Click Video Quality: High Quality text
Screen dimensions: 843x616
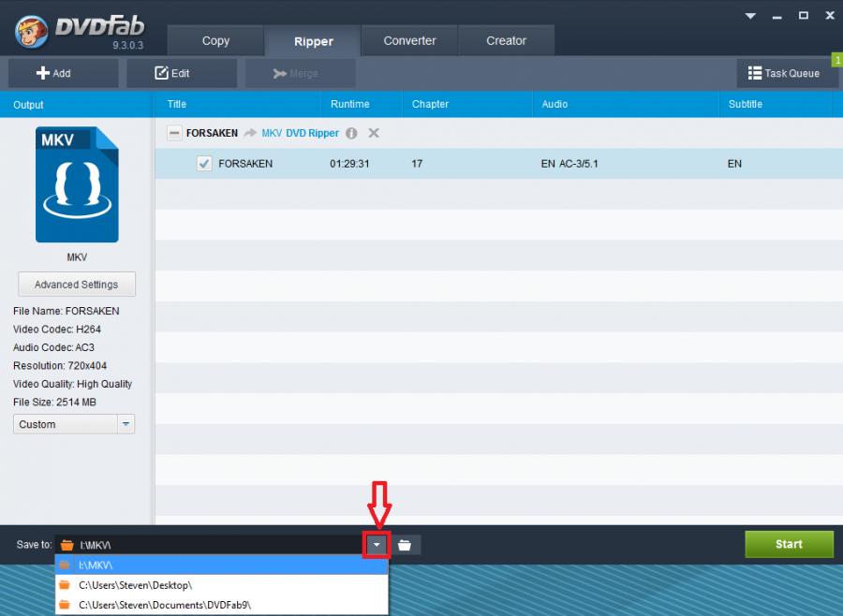72,385
